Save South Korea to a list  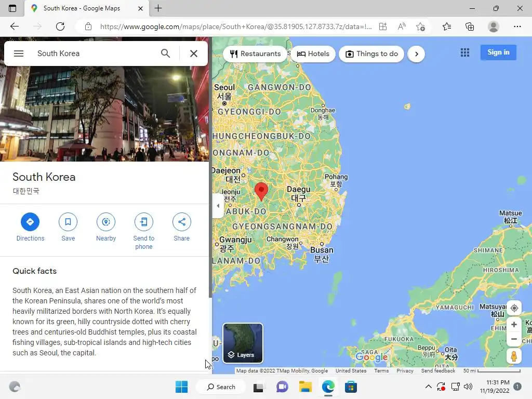click(68, 228)
